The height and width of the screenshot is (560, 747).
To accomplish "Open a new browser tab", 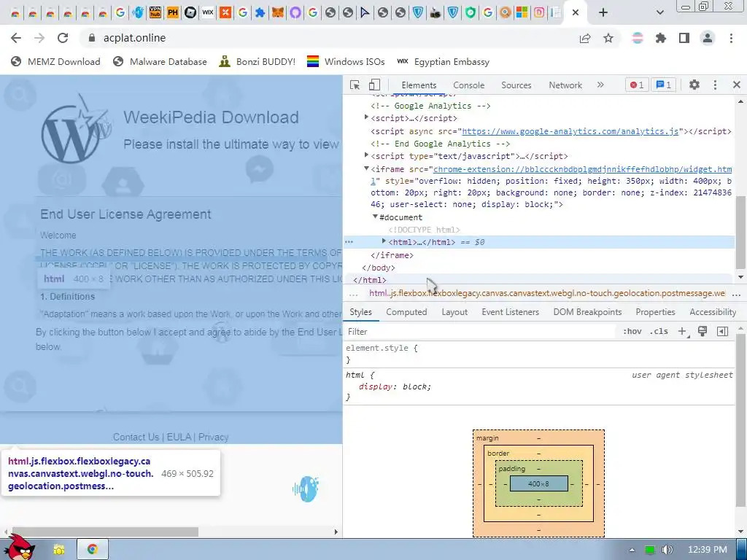I will click(603, 12).
